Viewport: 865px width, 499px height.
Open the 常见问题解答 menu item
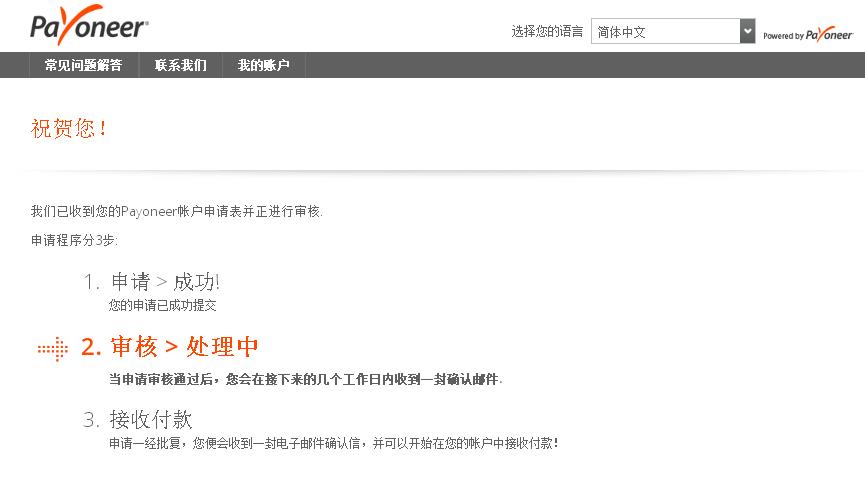click(83, 65)
